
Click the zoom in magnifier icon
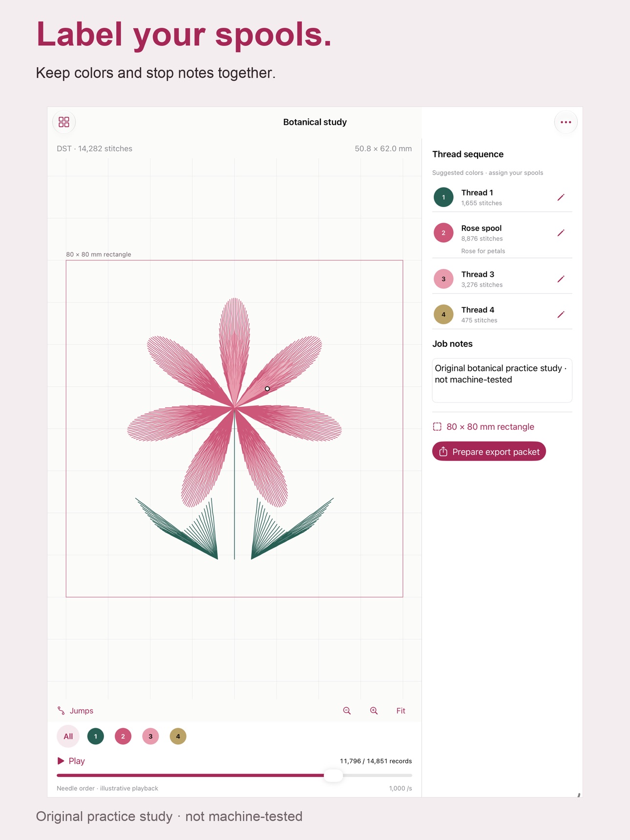pyautogui.click(x=374, y=711)
